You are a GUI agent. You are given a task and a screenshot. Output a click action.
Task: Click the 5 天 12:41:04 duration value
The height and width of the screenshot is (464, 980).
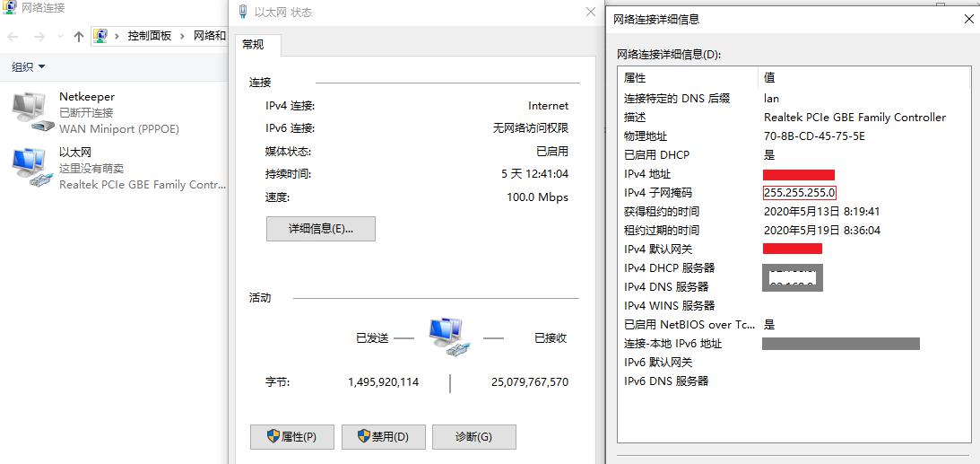[x=535, y=174]
